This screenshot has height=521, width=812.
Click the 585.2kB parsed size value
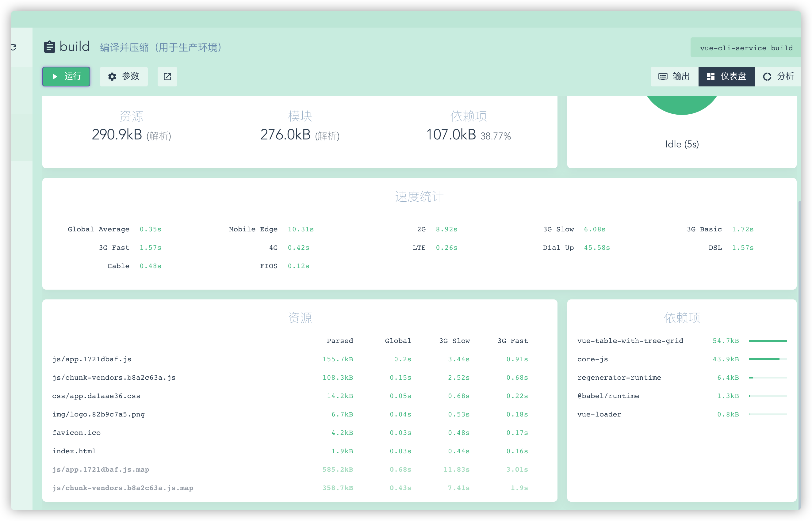(337, 470)
